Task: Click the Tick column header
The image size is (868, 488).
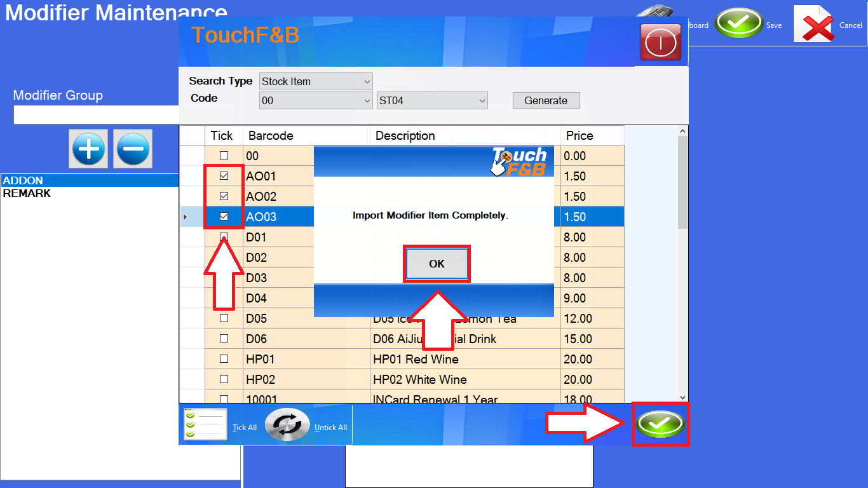Action: pyautogui.click(x=224, y=135)
